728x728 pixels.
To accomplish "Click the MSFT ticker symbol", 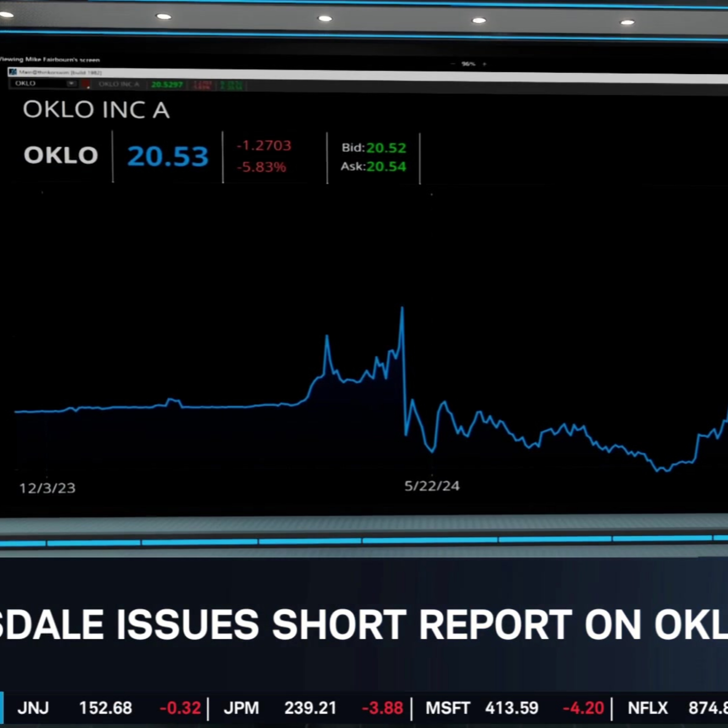I will click(448, 708).
